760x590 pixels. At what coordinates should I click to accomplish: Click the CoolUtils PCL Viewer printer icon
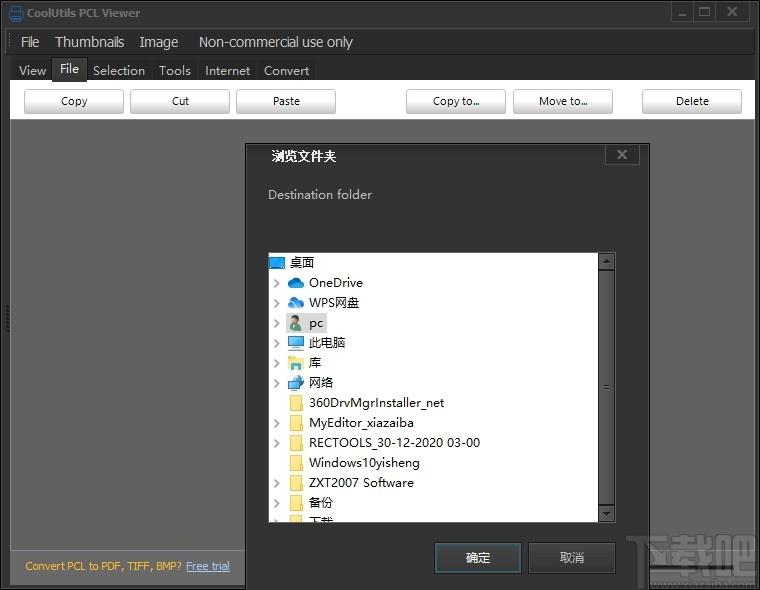16,13
